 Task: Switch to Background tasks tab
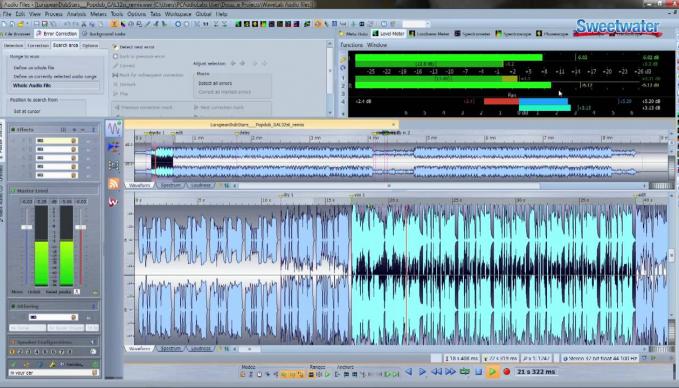tap(104, 33)
